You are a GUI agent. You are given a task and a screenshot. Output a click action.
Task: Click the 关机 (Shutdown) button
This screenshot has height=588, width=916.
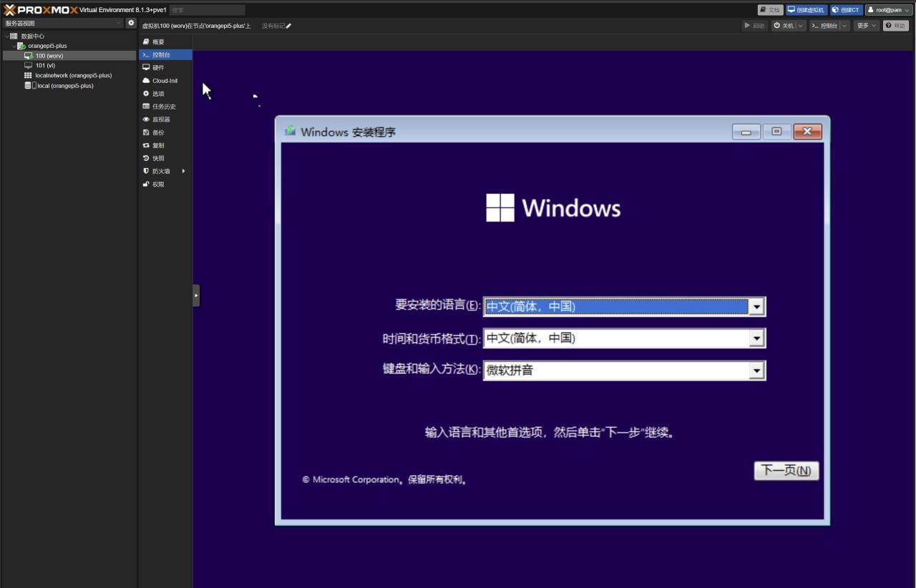[x=784, y=26]
